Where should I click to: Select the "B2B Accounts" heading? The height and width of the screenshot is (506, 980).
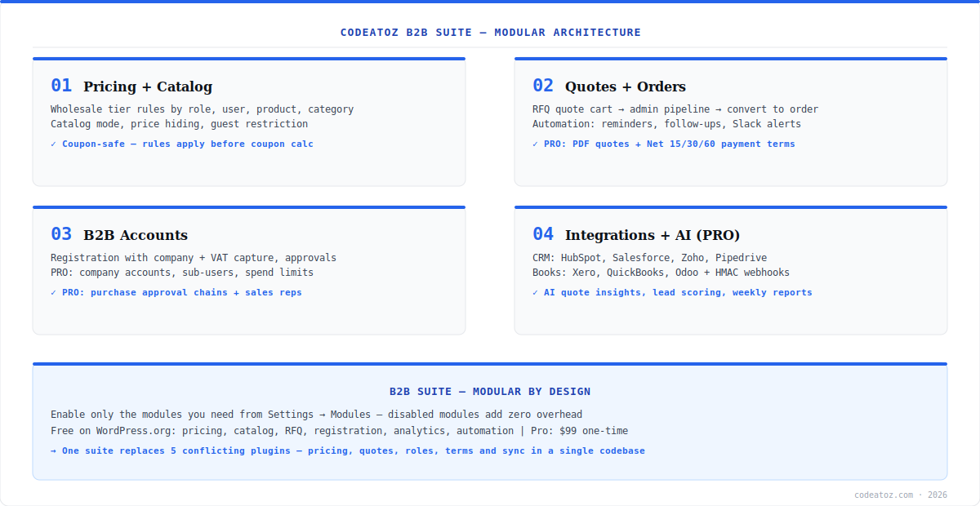pos(136,235)
